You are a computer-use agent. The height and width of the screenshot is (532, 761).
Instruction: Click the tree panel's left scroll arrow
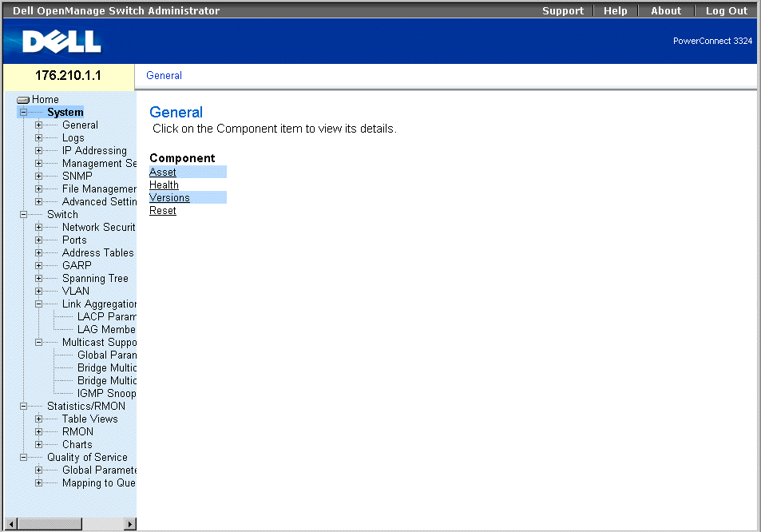click(10, 524)
